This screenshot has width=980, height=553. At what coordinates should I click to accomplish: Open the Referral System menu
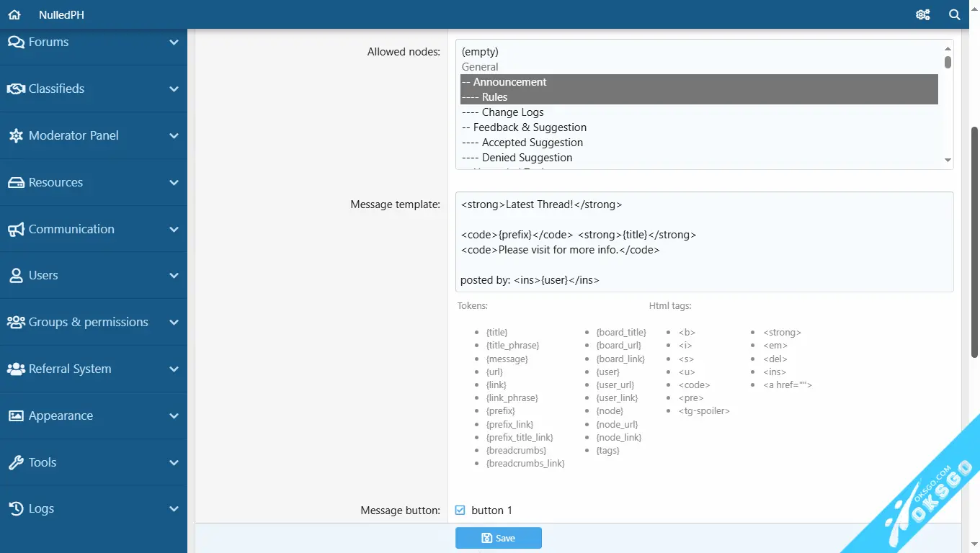(x=70, y=369)
